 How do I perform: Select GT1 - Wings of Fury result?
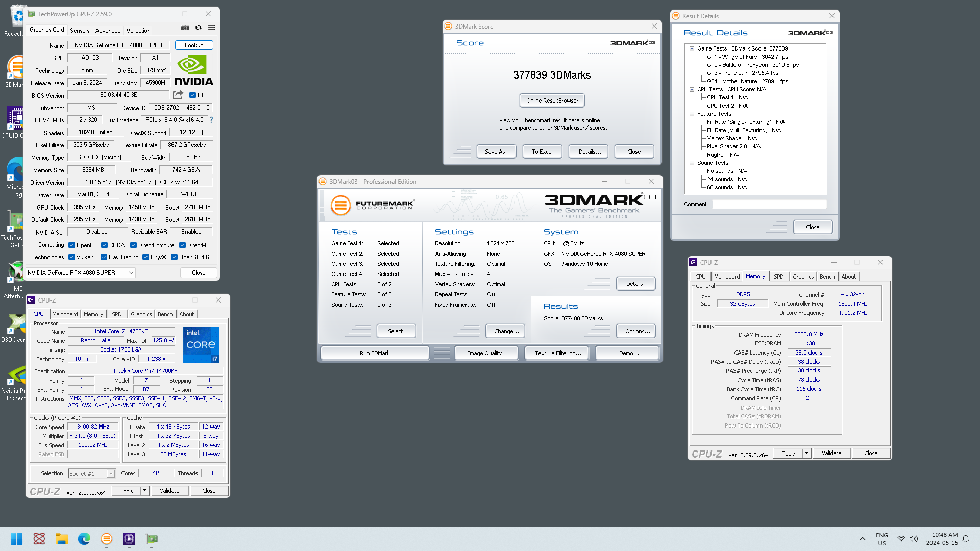(x=747, y=57)
